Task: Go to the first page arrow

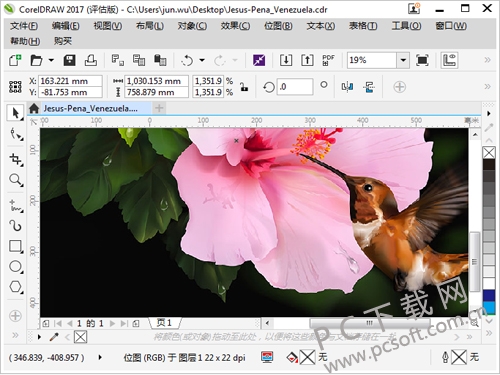Action: (58, 323)
